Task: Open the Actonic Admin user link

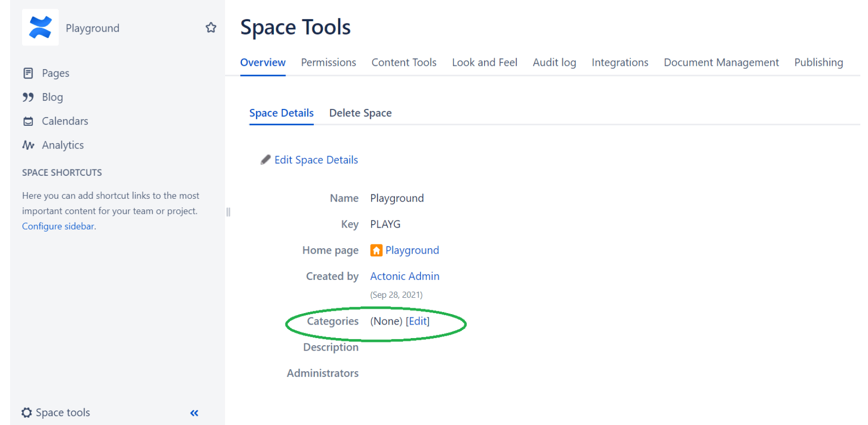Action: pyautogui.click(x=404, y=276)
